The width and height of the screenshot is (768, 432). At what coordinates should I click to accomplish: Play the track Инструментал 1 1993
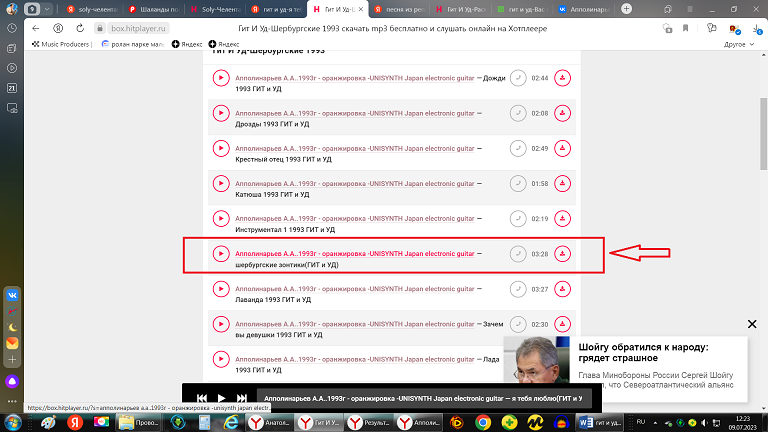coord(221,218)
